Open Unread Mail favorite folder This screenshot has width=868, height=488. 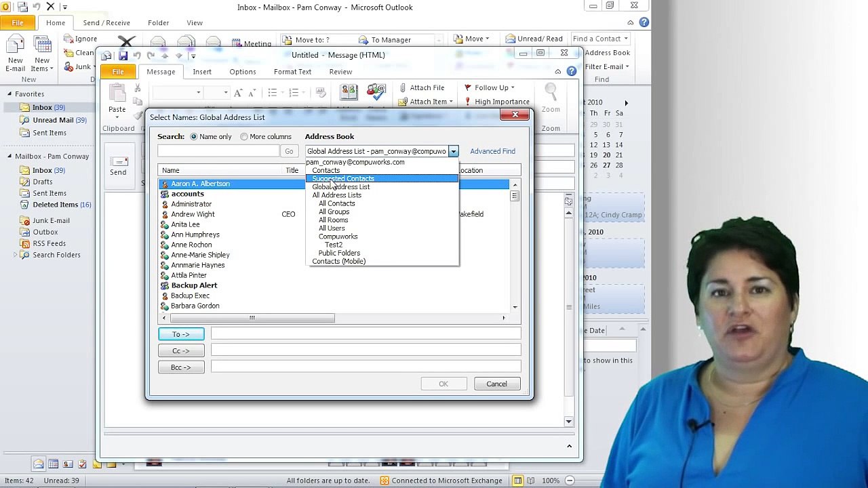coord(53,121)
